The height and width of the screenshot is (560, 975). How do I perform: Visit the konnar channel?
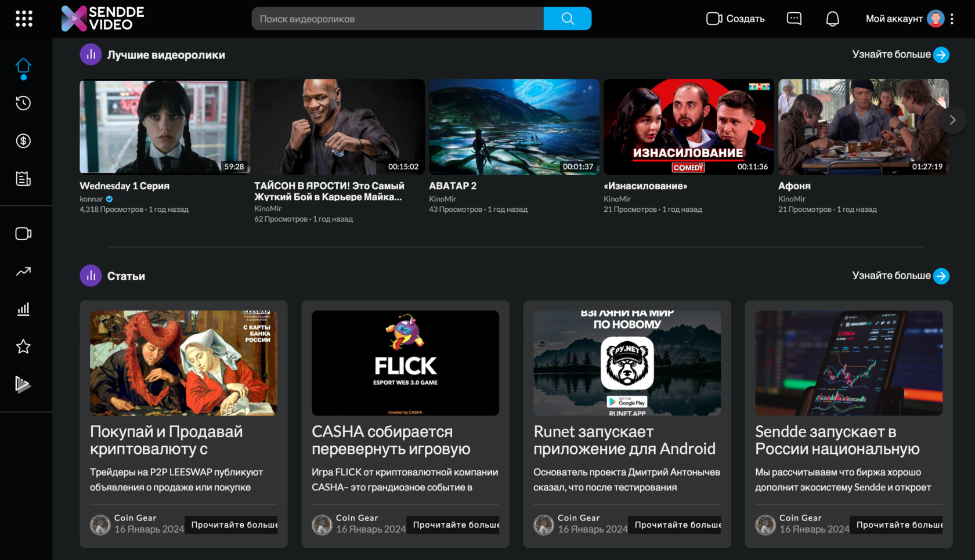91,199
